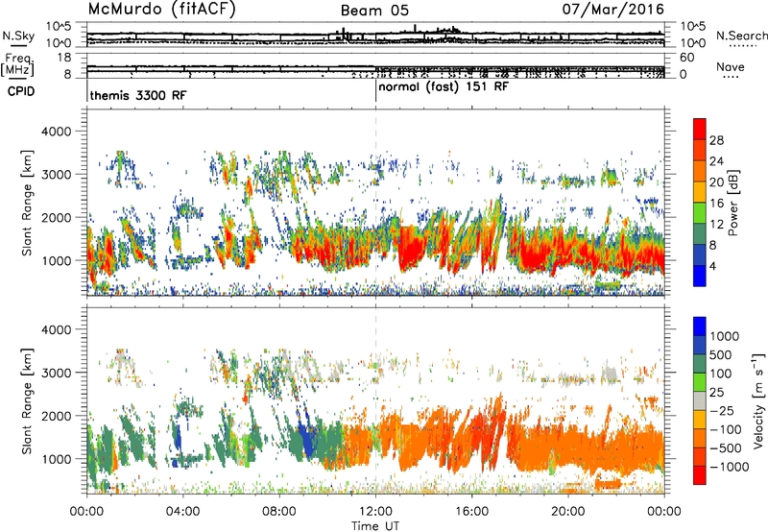Click the '4000' tick on velocity panel
The image size is (768, 532).
(57, 329)
